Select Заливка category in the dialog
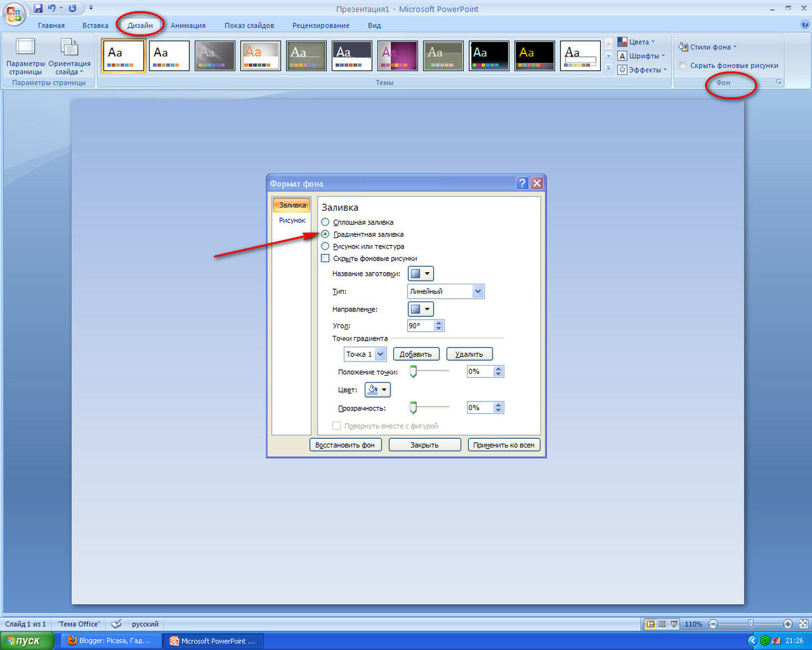The height and width of the screenshot is (650, 812). pyautogui.click(x=292, y=205)
